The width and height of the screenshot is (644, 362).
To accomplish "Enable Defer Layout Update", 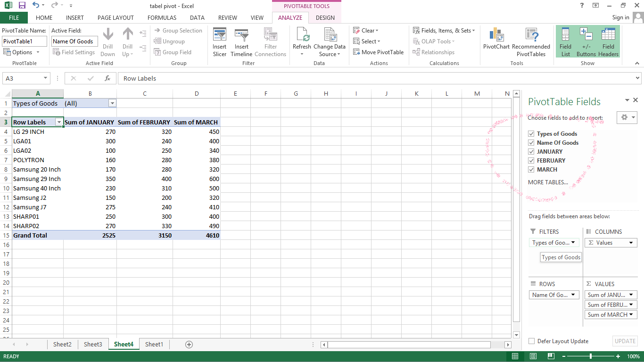I will (x=531, y=341).
